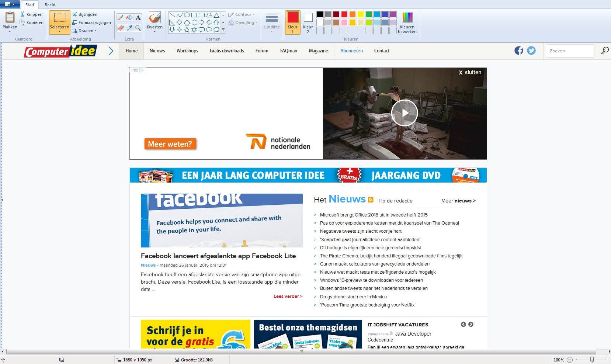Select the Fill with color bucket tool
This screenshot has height=364, width=611.
[129, 18]
